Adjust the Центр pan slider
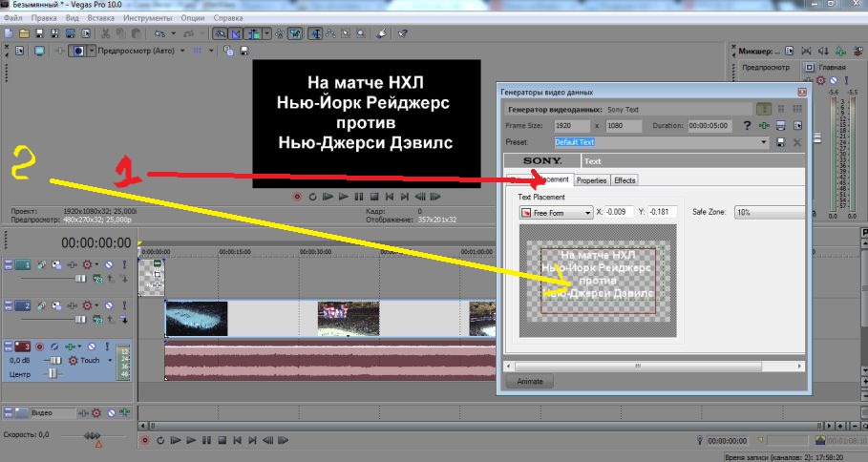Screen dimensions: 868x462 pyautogui.click(x=52, y=374)
